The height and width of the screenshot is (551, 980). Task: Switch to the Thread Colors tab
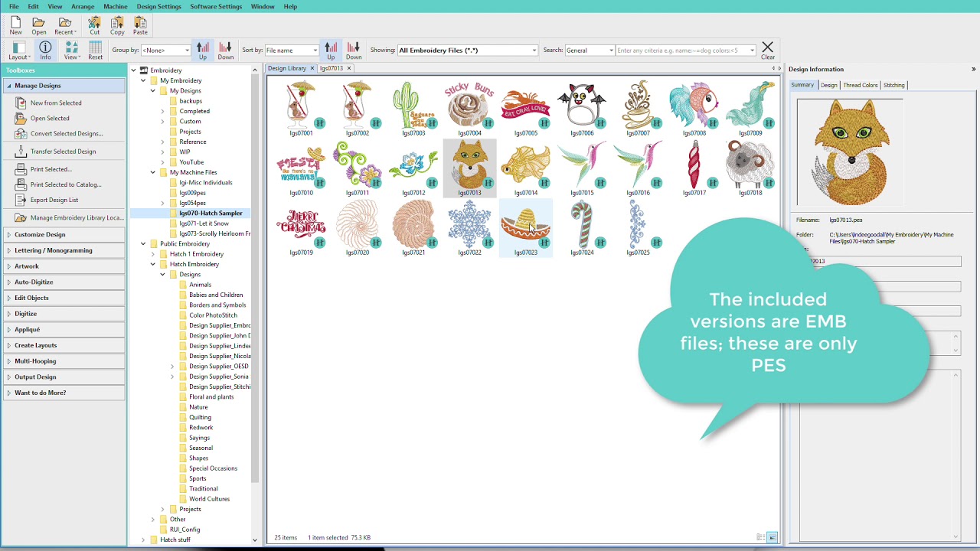click(860, 85)
